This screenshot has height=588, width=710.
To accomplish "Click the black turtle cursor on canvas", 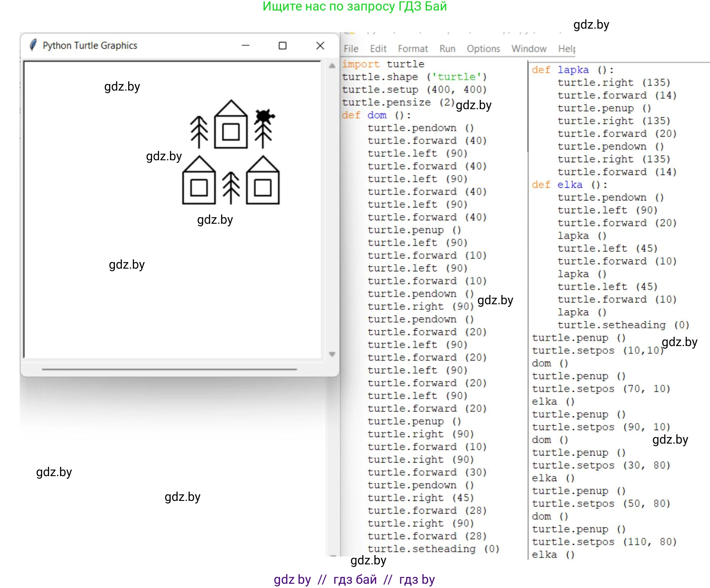I will tap(264, 116).
